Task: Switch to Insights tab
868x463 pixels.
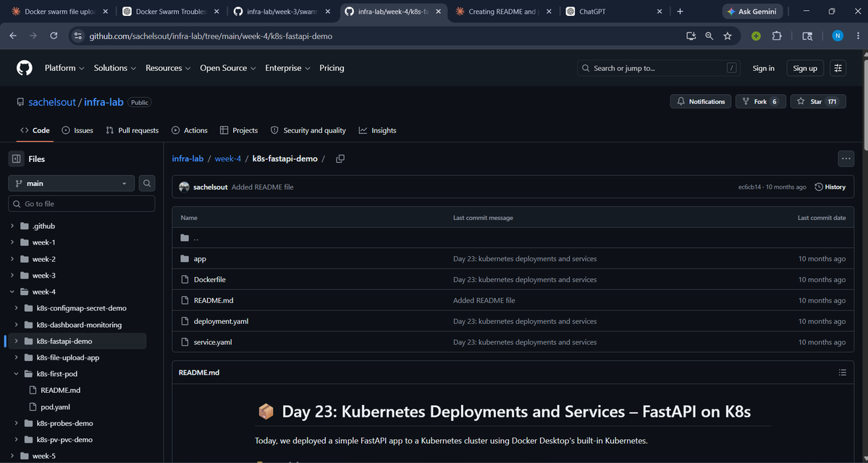Action: tap(378, 130)
